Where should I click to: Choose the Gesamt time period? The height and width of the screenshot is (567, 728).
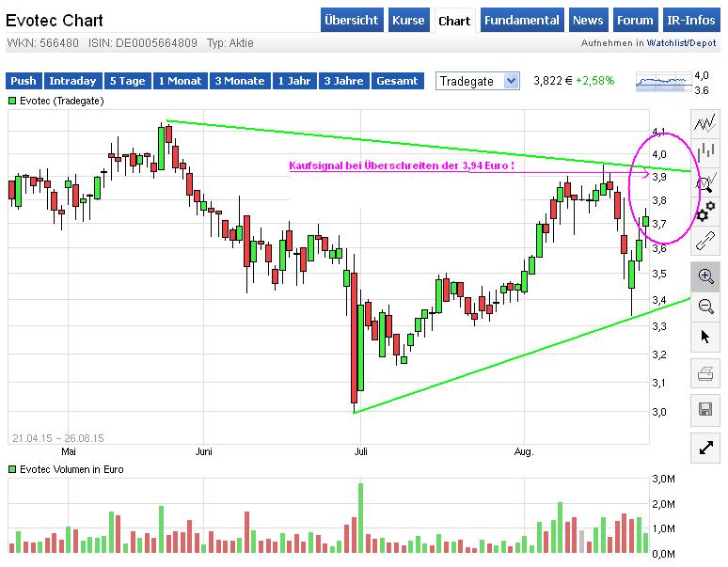(397, 81)
